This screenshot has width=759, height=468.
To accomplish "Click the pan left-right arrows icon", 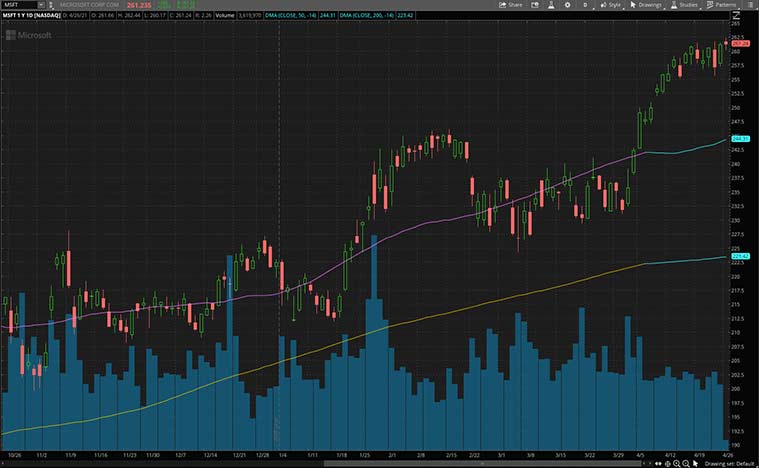I will (x=658, y=464).
